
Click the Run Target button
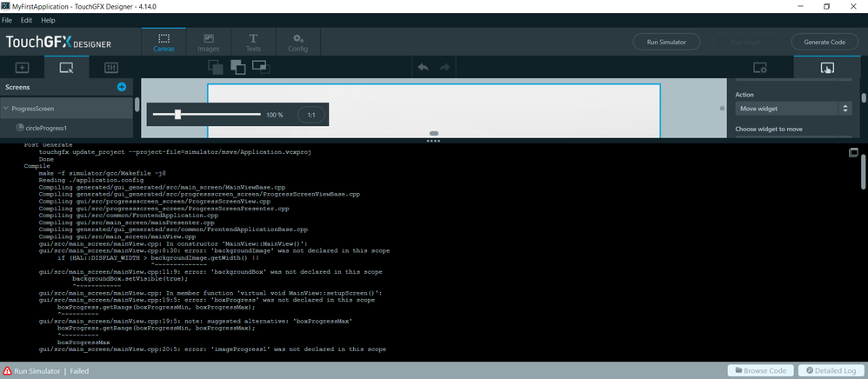coord(745,42)
